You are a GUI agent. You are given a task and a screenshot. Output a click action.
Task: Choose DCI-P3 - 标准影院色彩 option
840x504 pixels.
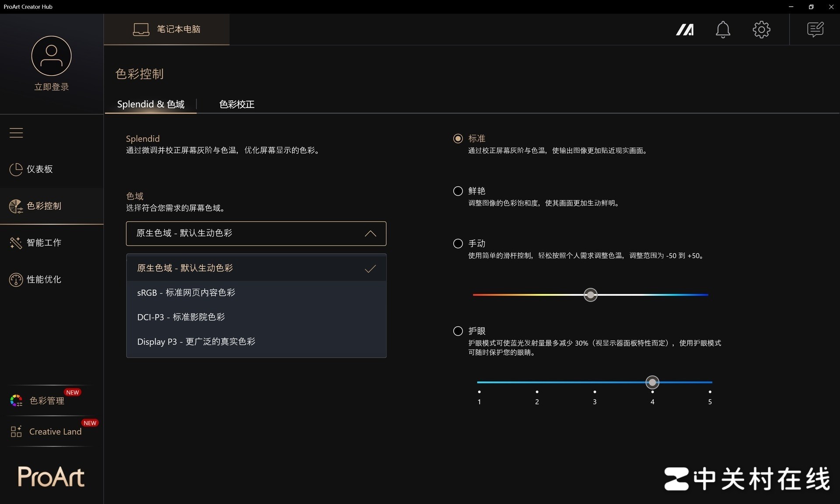256,317
